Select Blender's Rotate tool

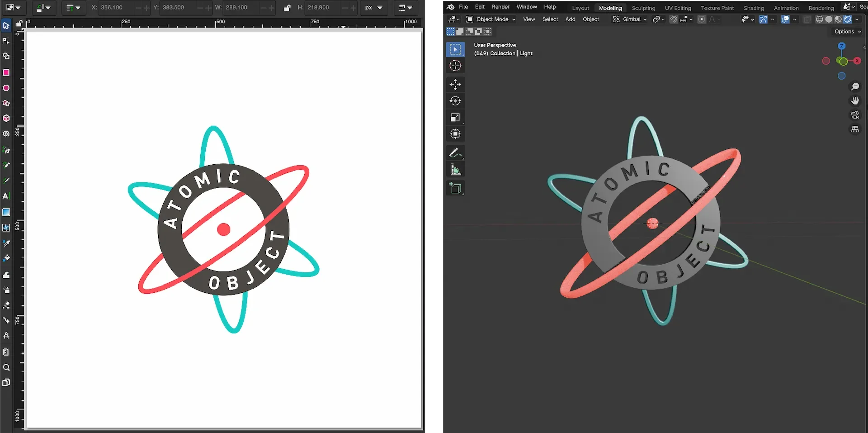455,101
